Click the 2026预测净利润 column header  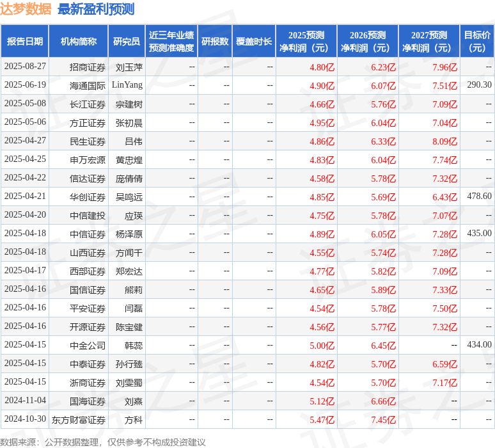(x=368, y=42)
